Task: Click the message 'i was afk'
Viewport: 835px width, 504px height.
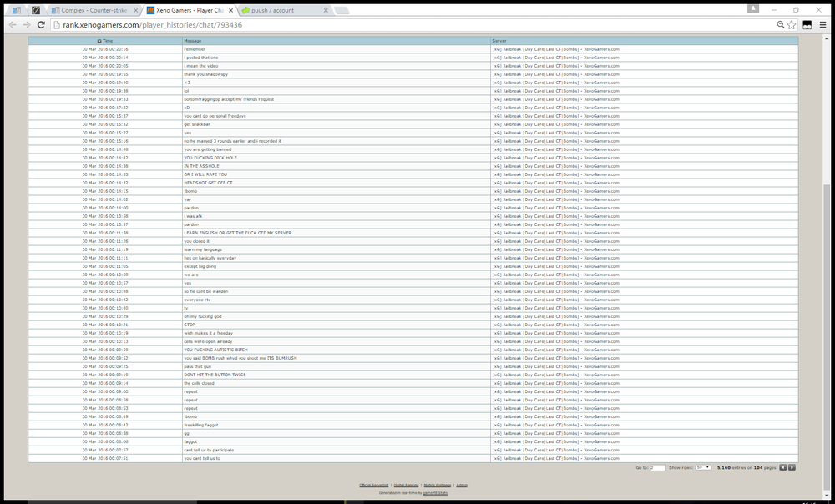Action: (194, 216)
